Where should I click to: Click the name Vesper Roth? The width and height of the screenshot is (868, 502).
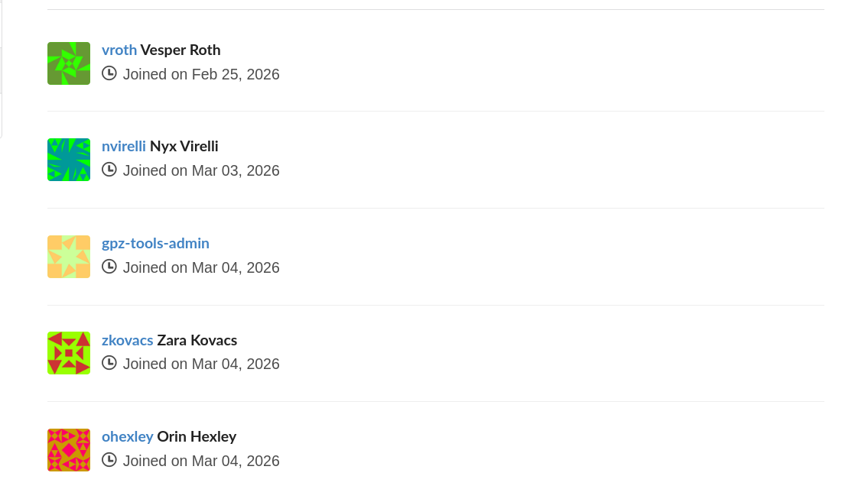[180, 50]
